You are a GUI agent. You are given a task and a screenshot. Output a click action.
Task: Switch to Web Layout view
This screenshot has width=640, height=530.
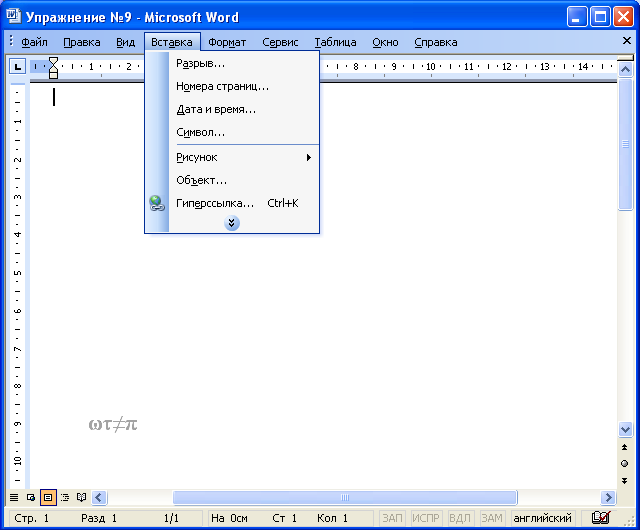click(31, 497)
